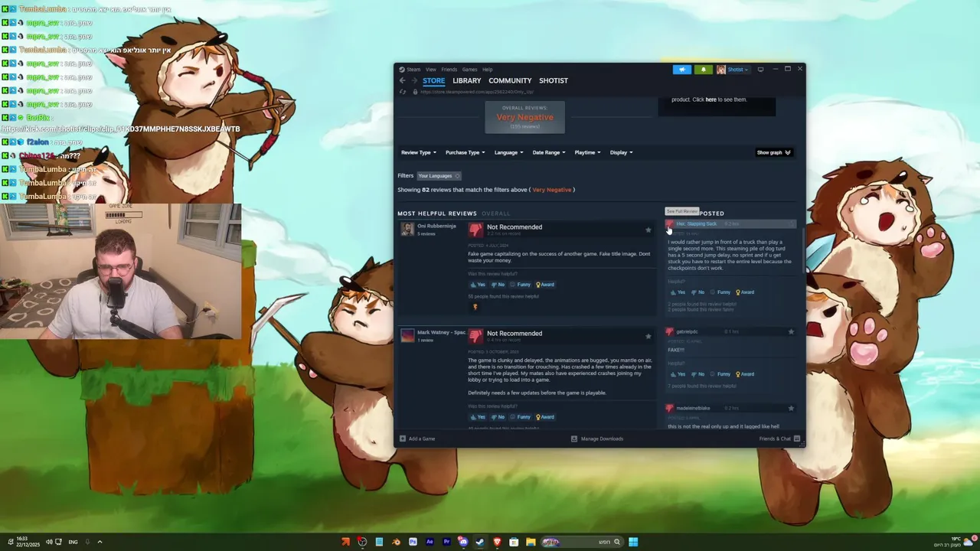
Task: Open the Shotist account dropdown
Action: pyautogui.click(x=737, y=70)
